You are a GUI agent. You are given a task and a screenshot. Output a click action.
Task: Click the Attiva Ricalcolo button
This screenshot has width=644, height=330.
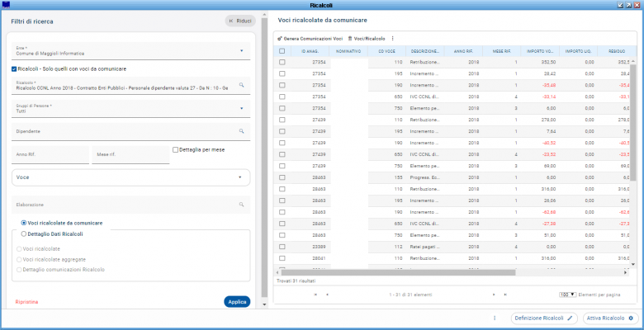coord(610,318)
